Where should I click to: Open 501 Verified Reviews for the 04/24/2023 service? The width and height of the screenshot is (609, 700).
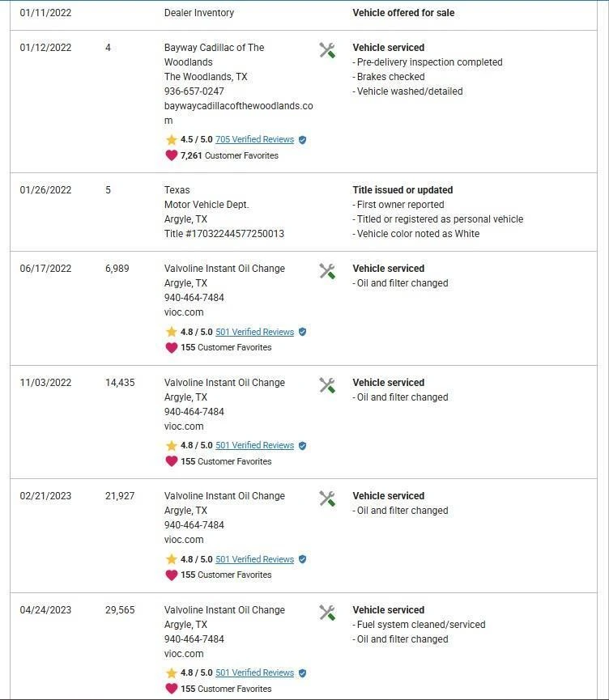tap(254, 673)
